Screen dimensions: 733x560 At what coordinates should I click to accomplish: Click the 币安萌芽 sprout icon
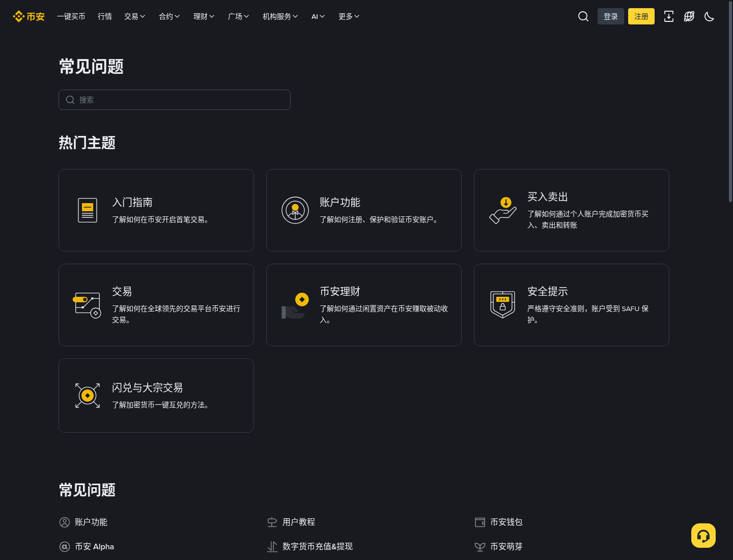coord(480,547)
